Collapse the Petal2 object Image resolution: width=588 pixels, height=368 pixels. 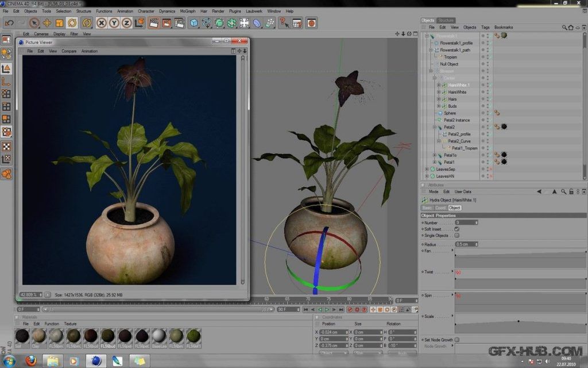click(435, 127)
